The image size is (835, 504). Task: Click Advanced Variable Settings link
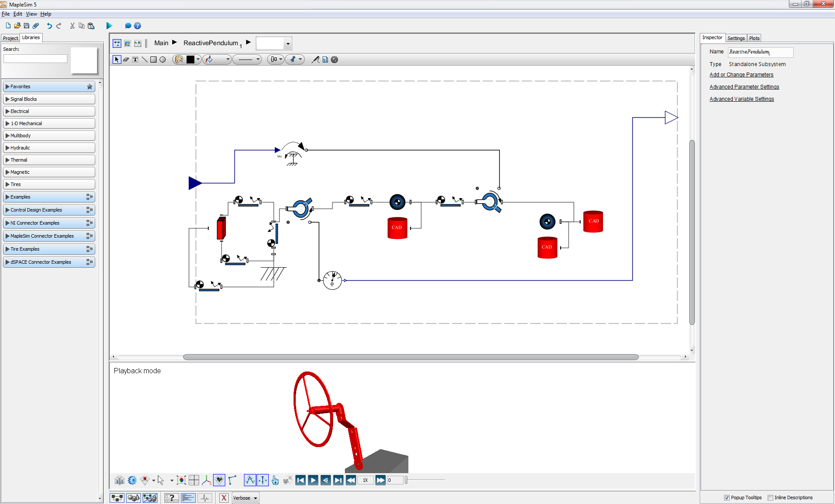(x=741, y=99)
